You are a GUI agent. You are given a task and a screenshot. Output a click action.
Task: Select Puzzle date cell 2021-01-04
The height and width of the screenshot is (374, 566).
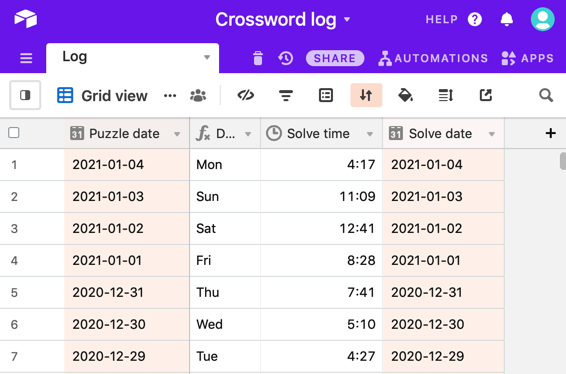(x=126, y=165)
